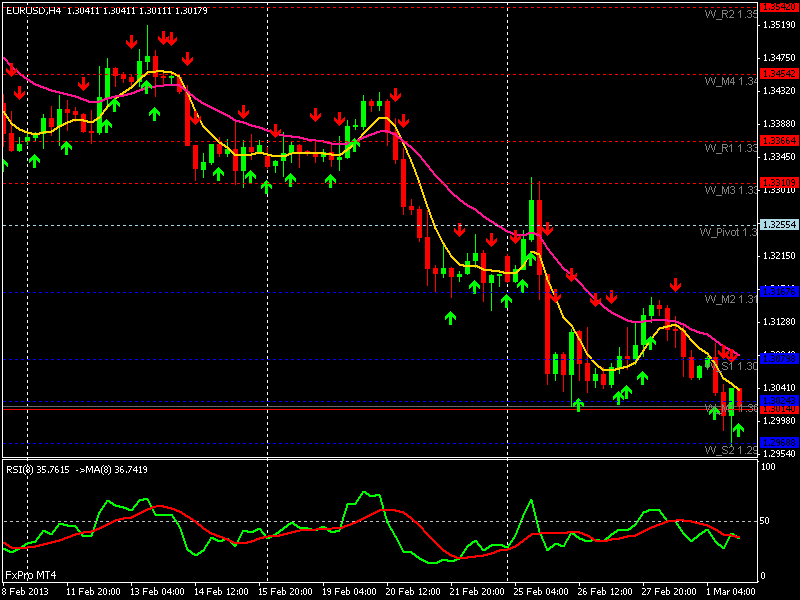
Task: Click the W_S2 level label
Action: click(x=731, y=450)
